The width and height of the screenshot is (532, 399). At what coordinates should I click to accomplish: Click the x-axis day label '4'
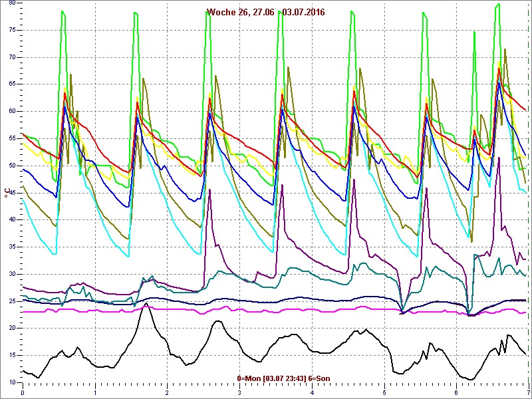coord(312,393)
